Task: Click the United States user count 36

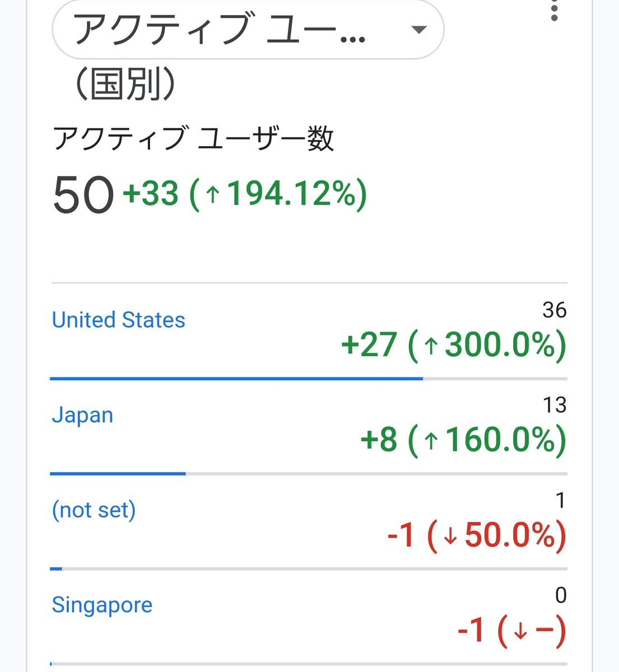Action: [555, 310]
